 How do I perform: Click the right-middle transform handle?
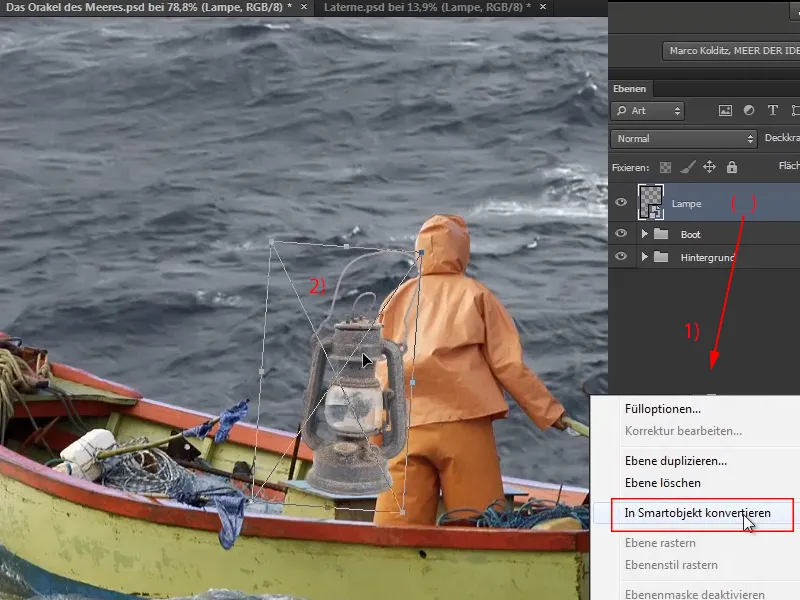pyautogui.click(x=412, y=382)
